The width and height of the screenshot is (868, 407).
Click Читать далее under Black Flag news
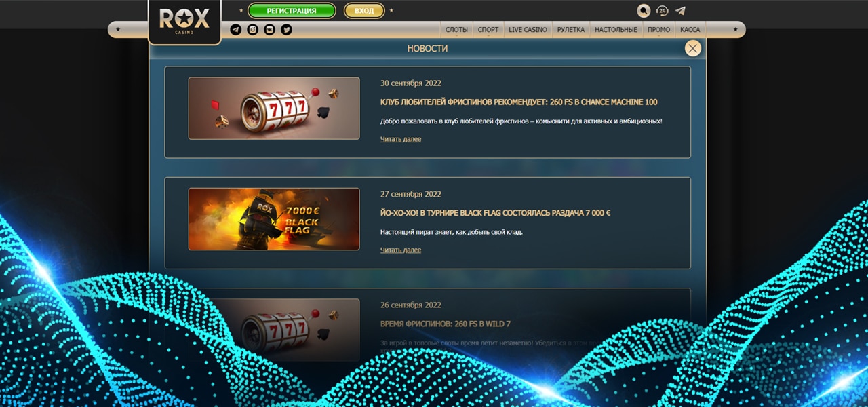coord(401,250)
